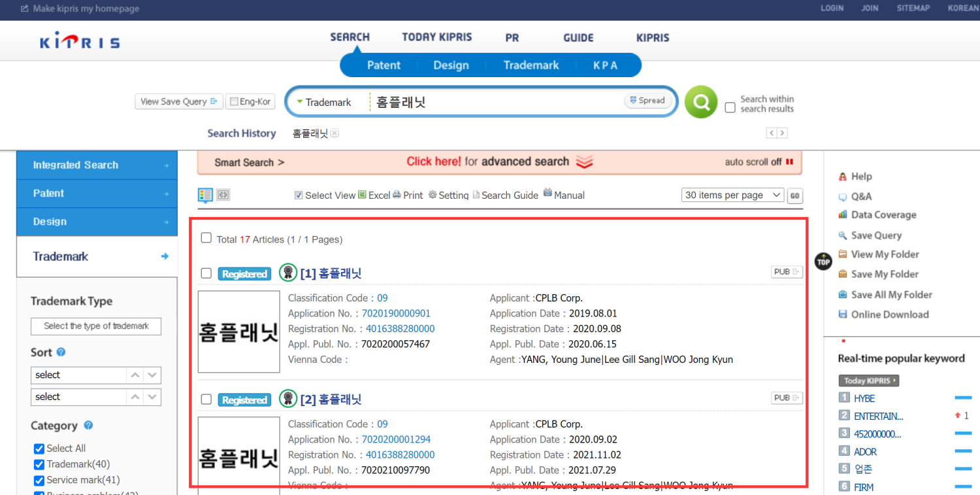This screenshot has height=495, width=980.
Task: Click the up arrow on the second Sort select
Action: coord(135,397)
